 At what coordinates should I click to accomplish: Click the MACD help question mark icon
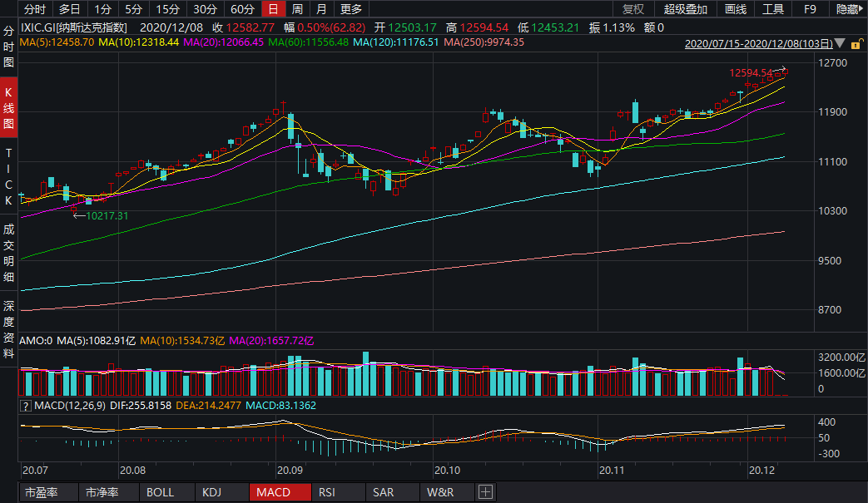coord(27,405)
